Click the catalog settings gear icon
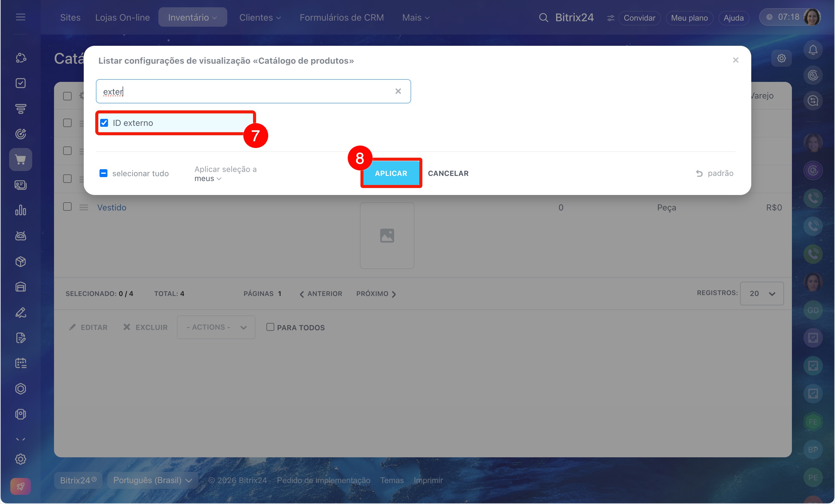 pyautogui.click(x=781, y=59)
